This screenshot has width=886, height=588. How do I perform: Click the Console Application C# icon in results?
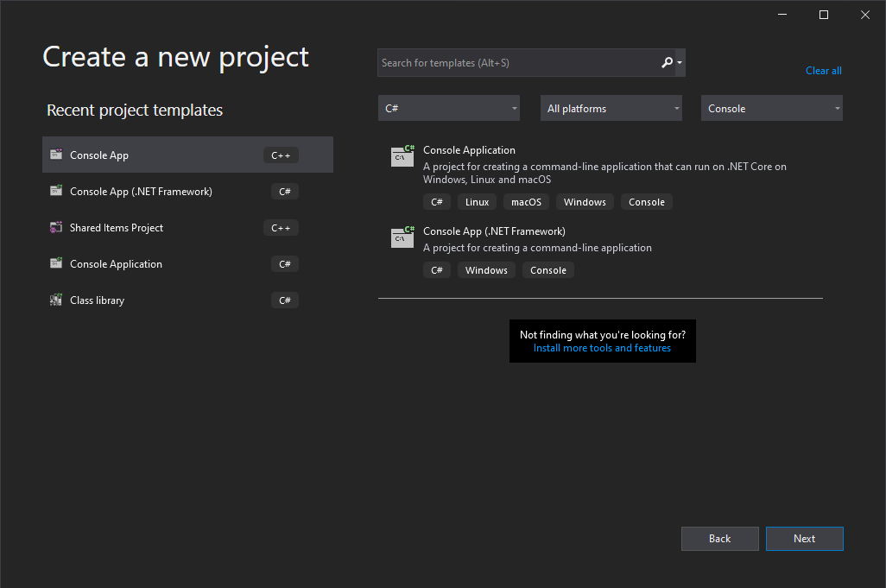pyautogui.click(x=402, y=156)
